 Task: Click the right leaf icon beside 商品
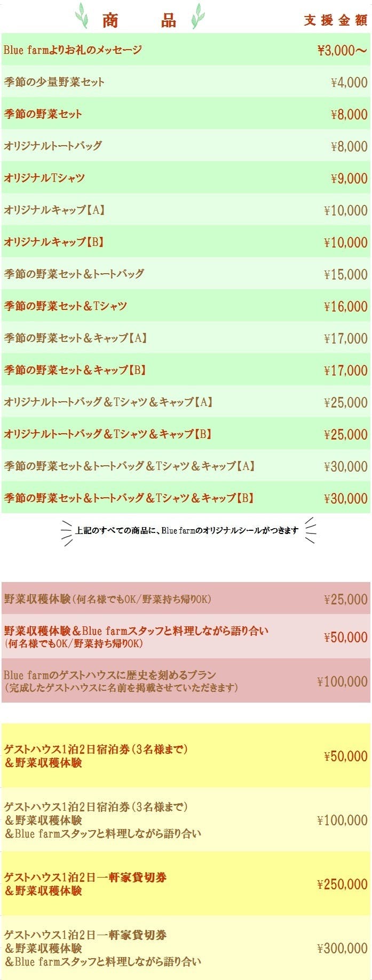click(x=197, y=16)
